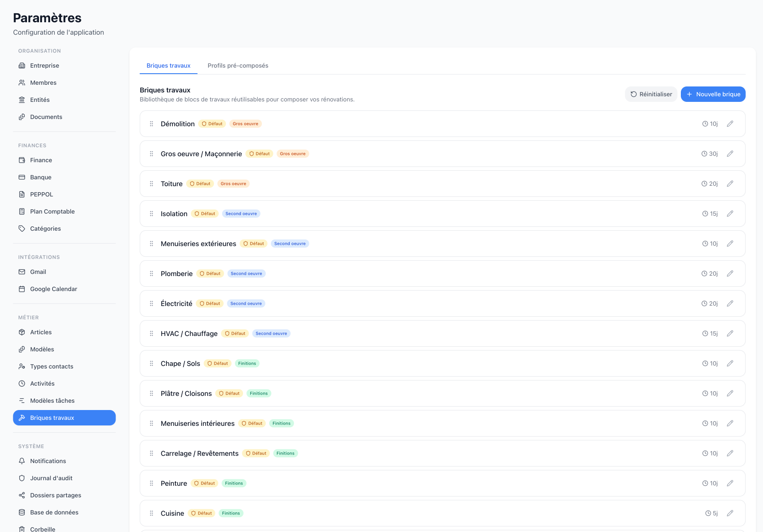
Task: Create a Nouvelle brique
Action: tap(713, 94)
